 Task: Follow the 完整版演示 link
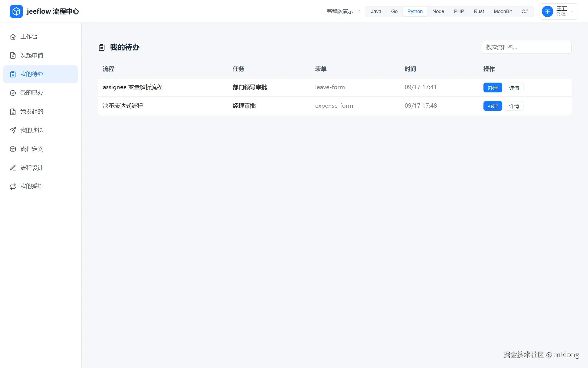click(x=343, y=11)
